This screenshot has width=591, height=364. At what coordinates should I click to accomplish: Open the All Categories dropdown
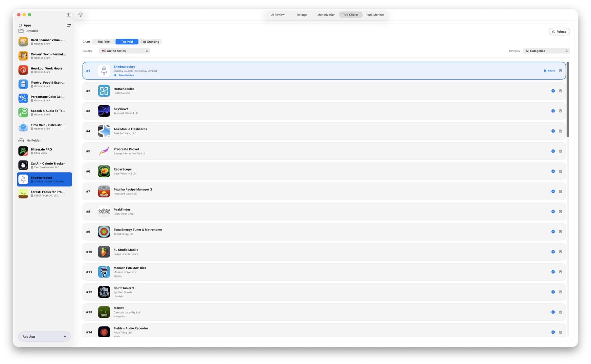coord(546,51)
